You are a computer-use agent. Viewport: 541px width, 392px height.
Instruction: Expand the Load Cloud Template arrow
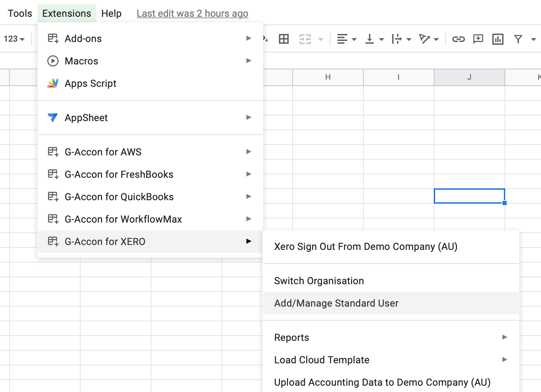505,359
